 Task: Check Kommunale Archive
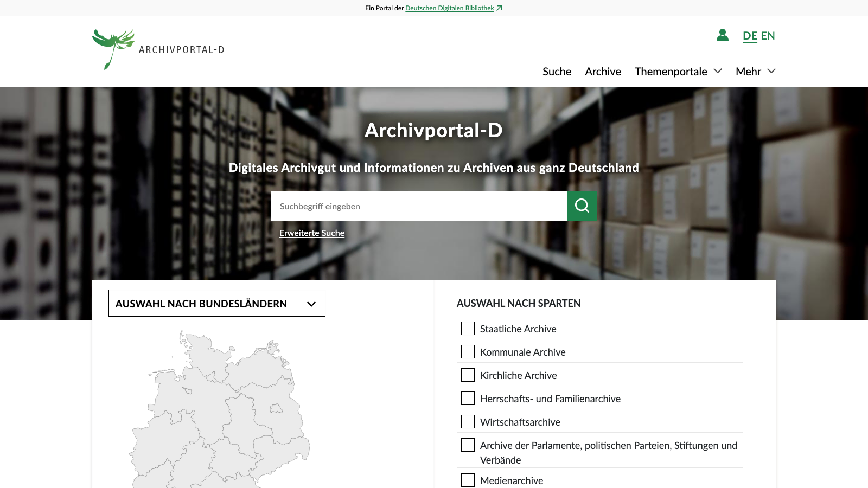point(468,351)
